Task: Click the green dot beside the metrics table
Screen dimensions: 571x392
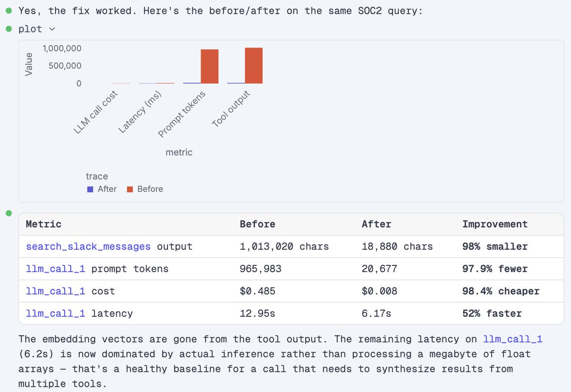Action: pyautogui.click(x=9, y=213)
